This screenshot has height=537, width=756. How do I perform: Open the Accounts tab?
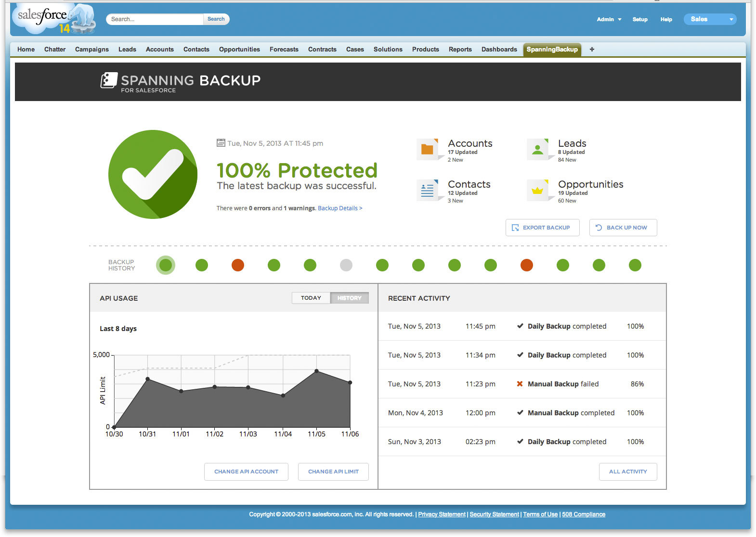click(x=160, y=49)
